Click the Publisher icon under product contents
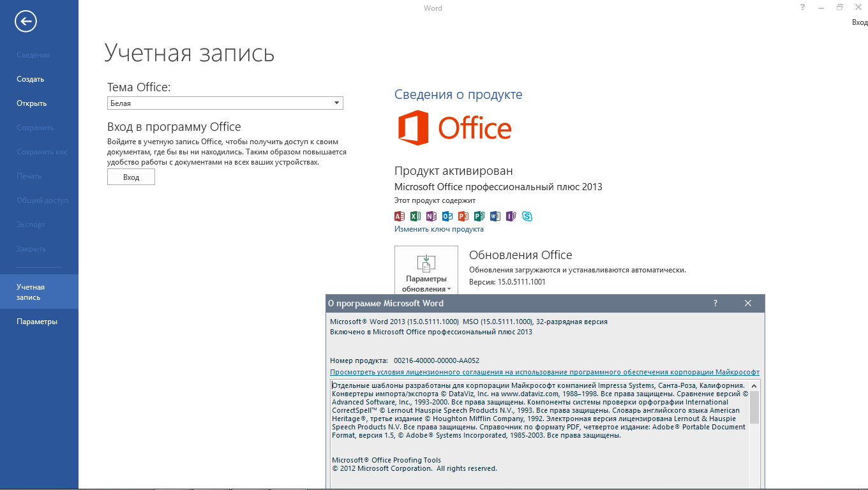This screenshot has height=490, width=868. click(479, 216)
